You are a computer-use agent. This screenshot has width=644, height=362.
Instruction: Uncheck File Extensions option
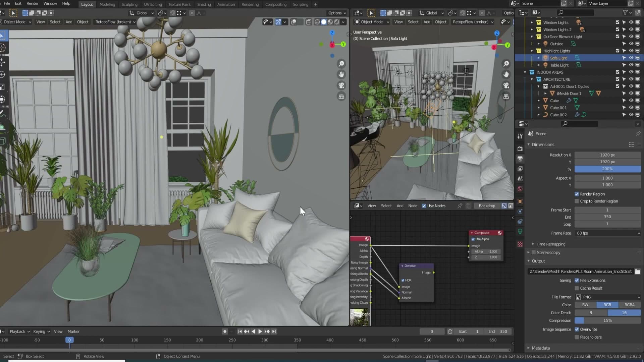click(x=577, y=281)
